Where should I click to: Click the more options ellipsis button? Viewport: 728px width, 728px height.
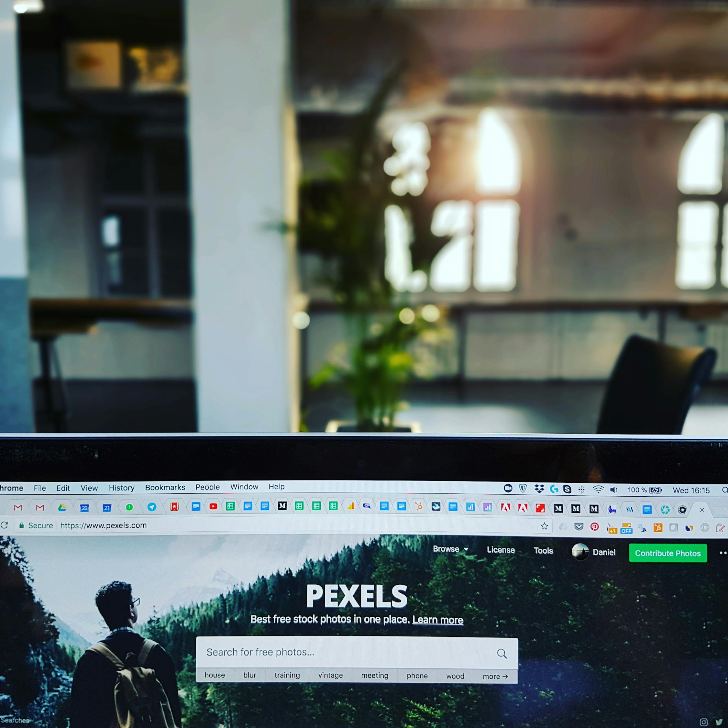(721, 553)
